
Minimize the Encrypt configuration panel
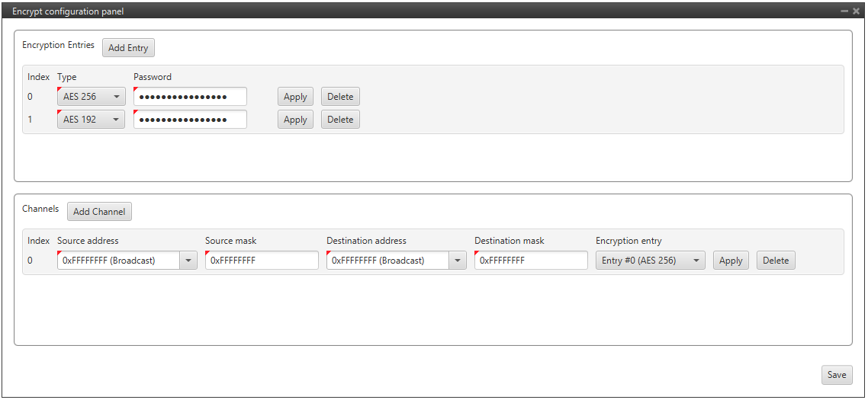pyautogui.click(x=844, y=11)
